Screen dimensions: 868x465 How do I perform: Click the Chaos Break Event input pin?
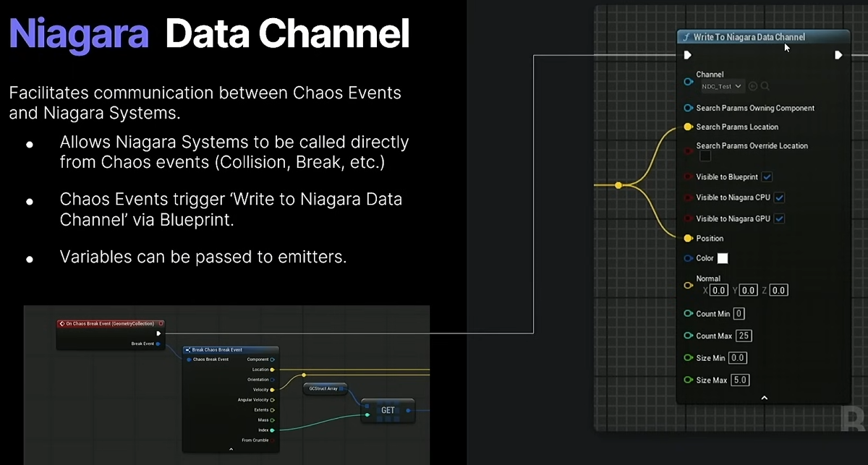click(189, 359)
